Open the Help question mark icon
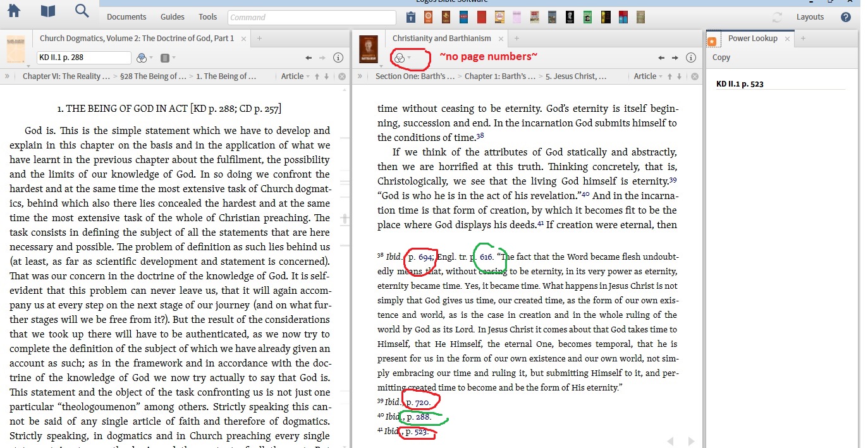 tap(846, 17)
